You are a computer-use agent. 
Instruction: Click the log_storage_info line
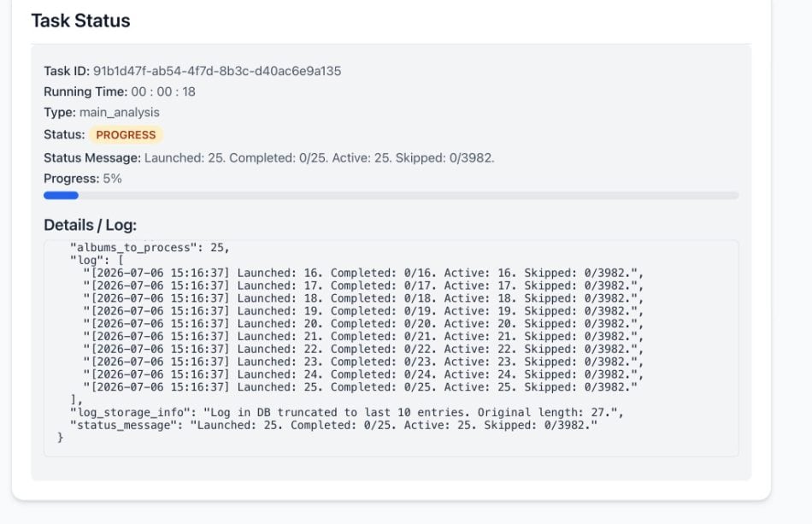(x=347, y=413)
